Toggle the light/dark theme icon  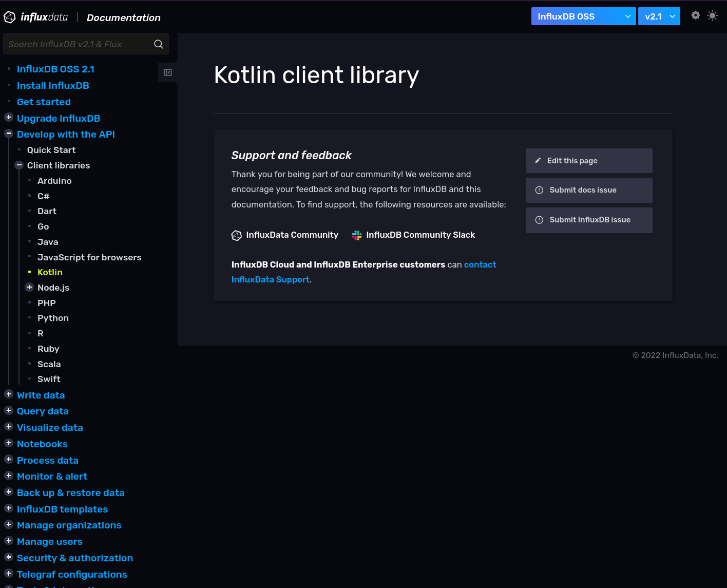[713, 15]
